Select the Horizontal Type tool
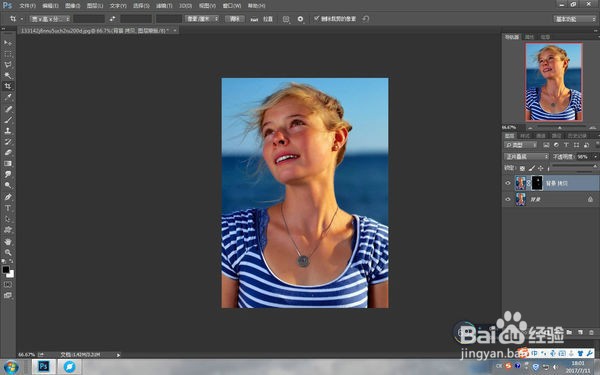Image resolution: width=600 pixels, height=375 pixels. (8, 208)
